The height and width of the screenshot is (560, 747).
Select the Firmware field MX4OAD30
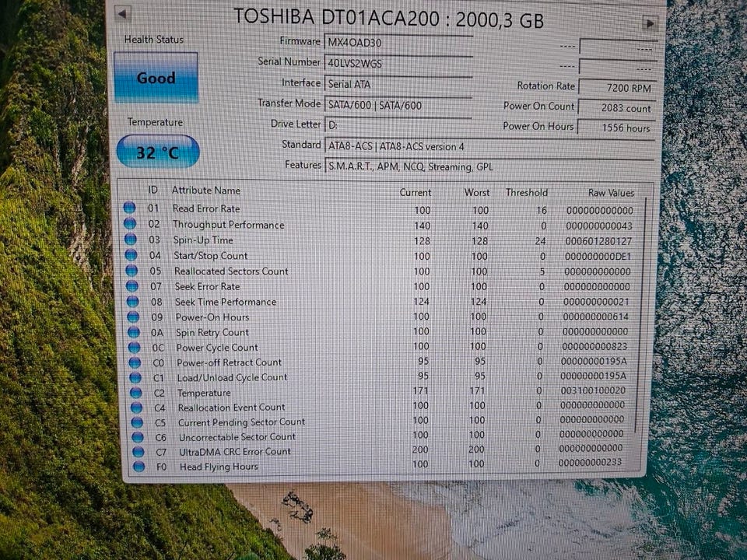tap(398, 42)
